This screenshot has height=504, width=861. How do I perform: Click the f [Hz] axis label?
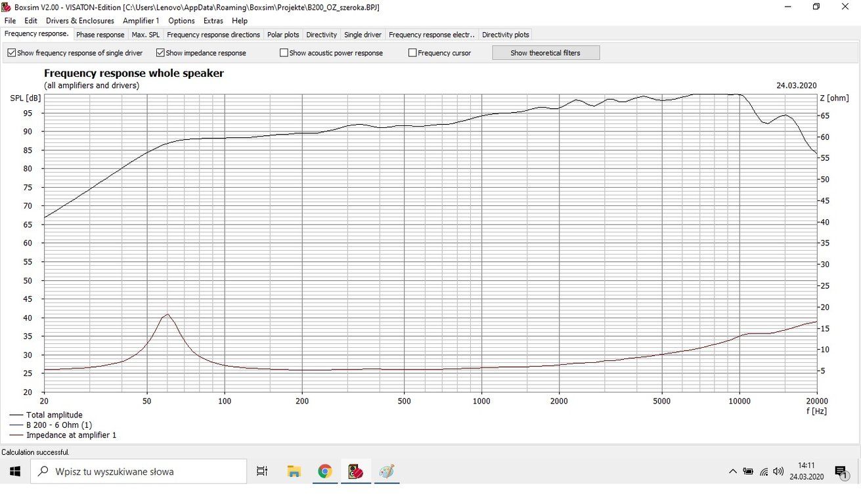tap(816, 411)
